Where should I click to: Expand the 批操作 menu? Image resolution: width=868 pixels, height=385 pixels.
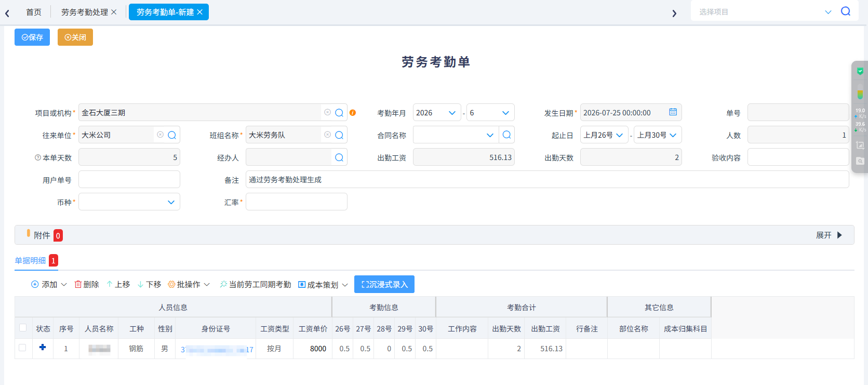click(x=189, y=284)
